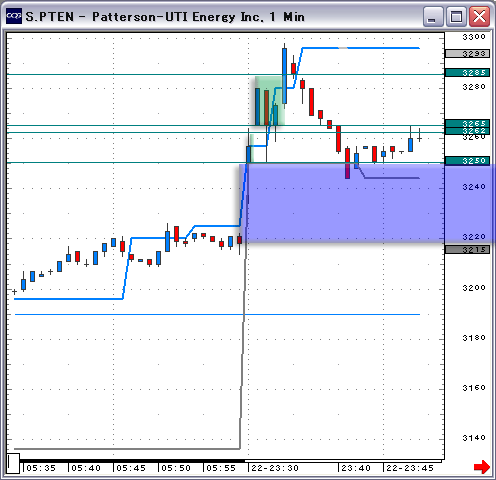
Task: Click the 22-23:45 time axis label
Action: [x=410, y=468]
